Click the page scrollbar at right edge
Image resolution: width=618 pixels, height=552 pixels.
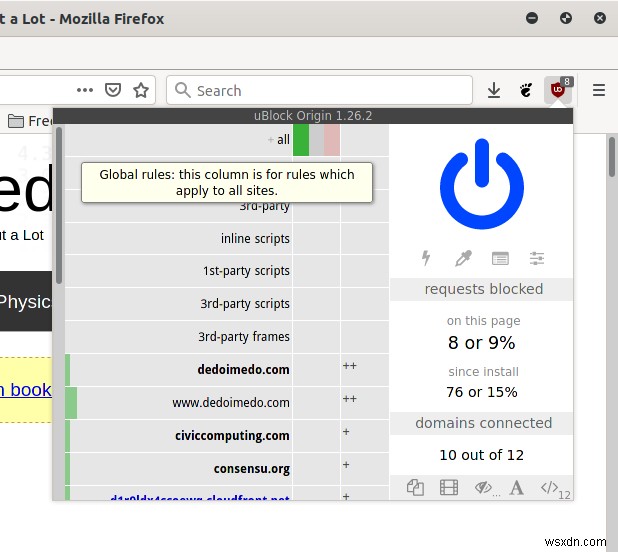coord(612,157)
